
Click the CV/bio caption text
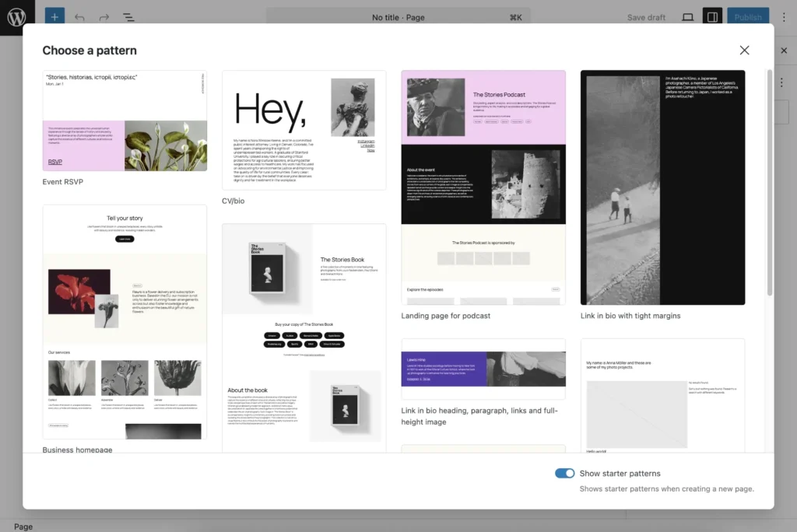(233, 201)
